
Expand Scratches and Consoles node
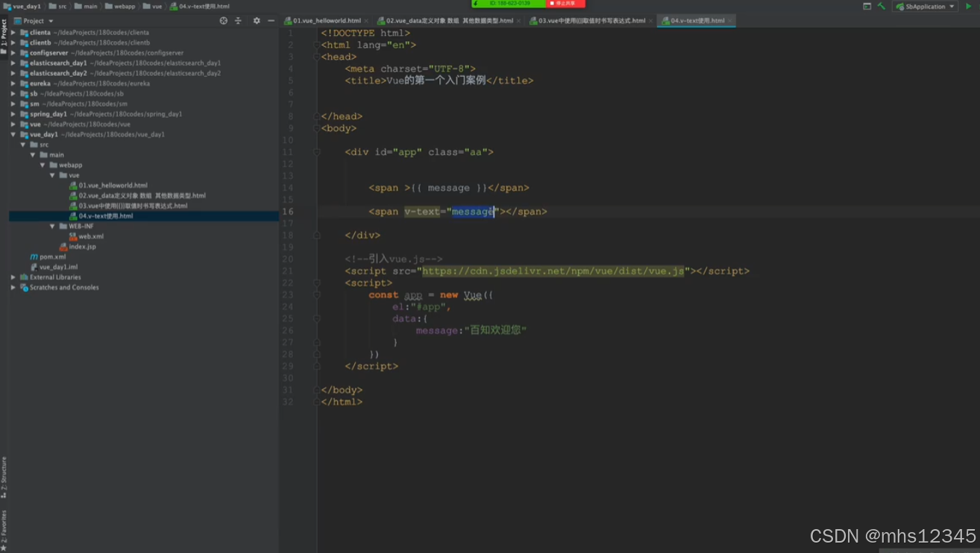point(13,287)
